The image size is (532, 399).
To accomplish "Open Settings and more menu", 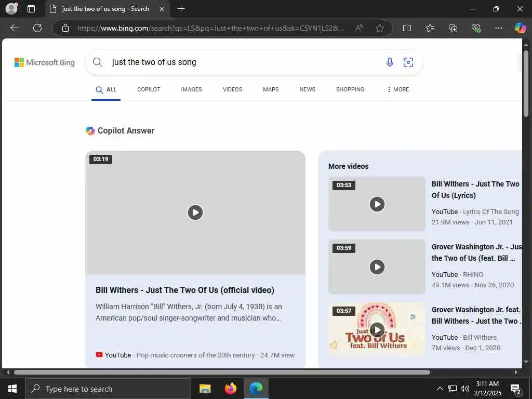I will pos(498,28).
